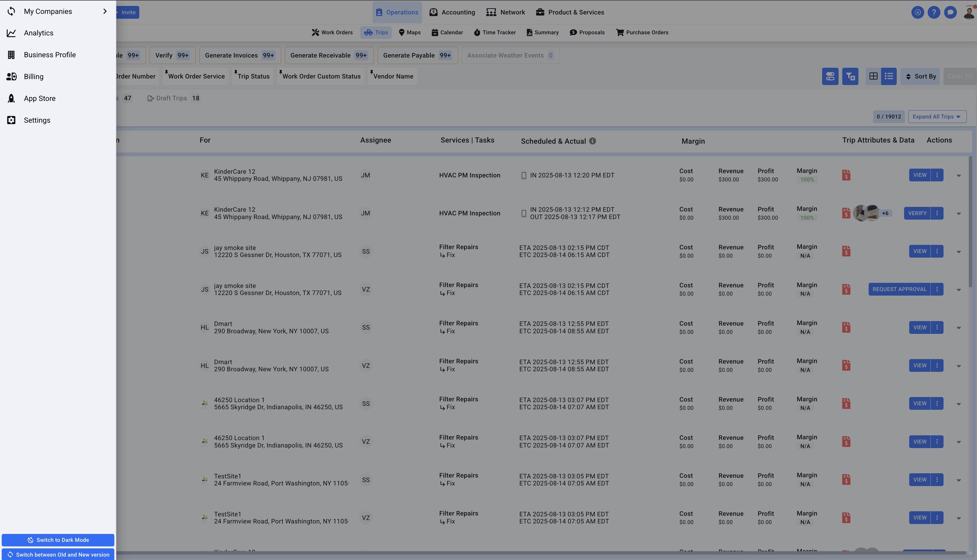977x560 pixels.
Task: Click REQUEST APPROVAL for jay smoke site
Action: [899, 289]
